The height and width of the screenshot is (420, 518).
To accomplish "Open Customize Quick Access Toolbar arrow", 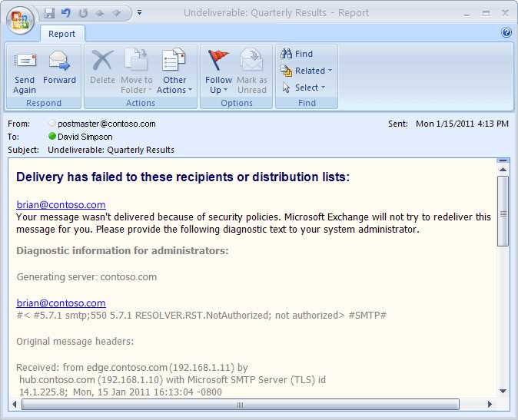I will point(139,12).
